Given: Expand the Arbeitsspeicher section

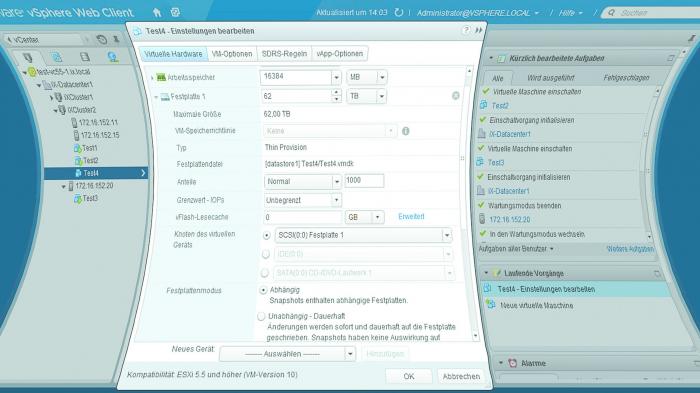Looking at the screenshot, I should [152, 78].
